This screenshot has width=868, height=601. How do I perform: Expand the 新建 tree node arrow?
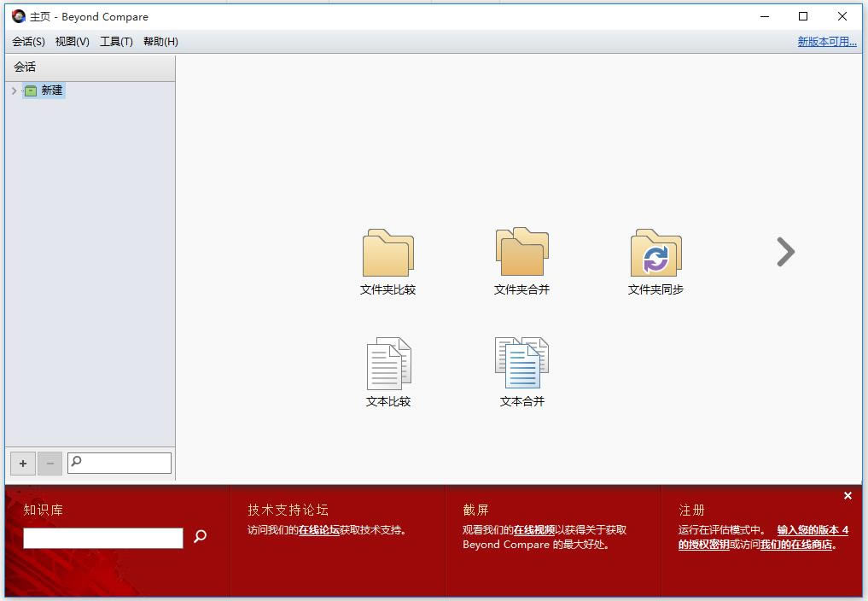click(x=14, y=90)
